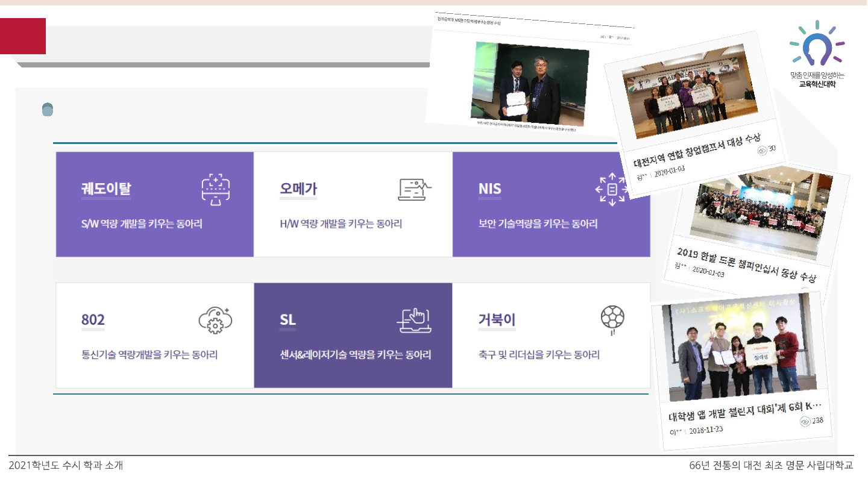The width and height of the screenshot is (868, 488).
Task: Click the soccer ball icon in 거북이 card
Action: pyautogui.click(x=612, y=318)
